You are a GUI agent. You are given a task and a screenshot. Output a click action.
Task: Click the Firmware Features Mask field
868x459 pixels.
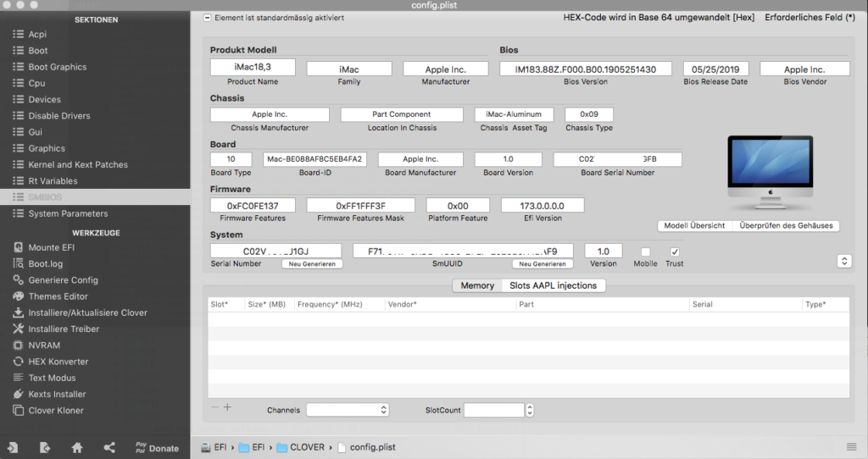point(360,206)
